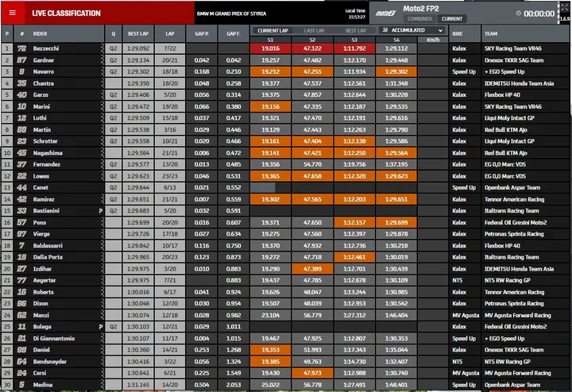Click rider number 9 badge for Navarro

pyautogui.click(x=22, y=71)
